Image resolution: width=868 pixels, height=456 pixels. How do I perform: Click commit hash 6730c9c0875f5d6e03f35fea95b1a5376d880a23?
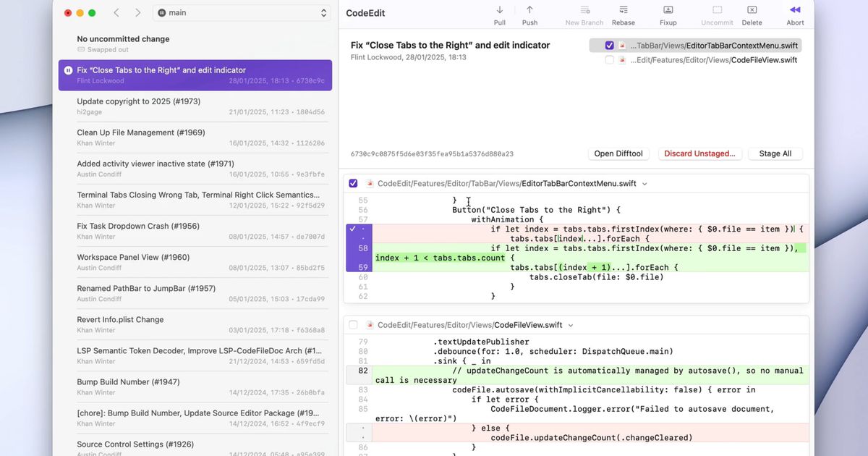click(432, 154)
